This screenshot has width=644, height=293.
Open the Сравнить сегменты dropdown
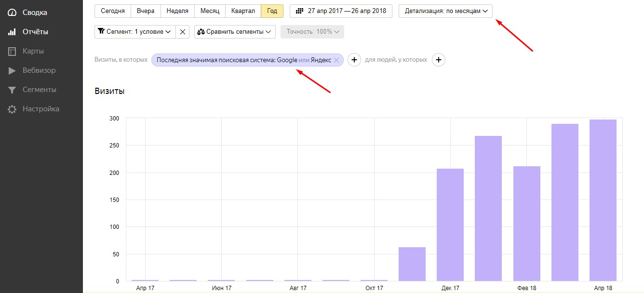pos(235,32)
